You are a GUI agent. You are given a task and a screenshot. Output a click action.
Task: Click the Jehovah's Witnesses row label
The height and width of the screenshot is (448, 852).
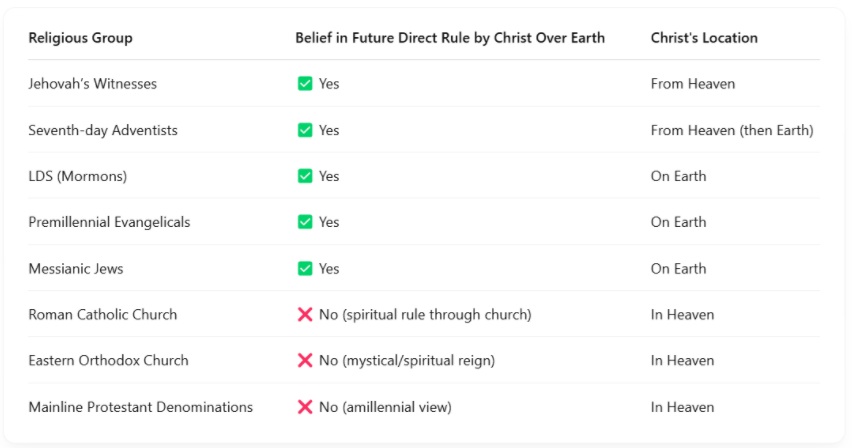point(92,84)
